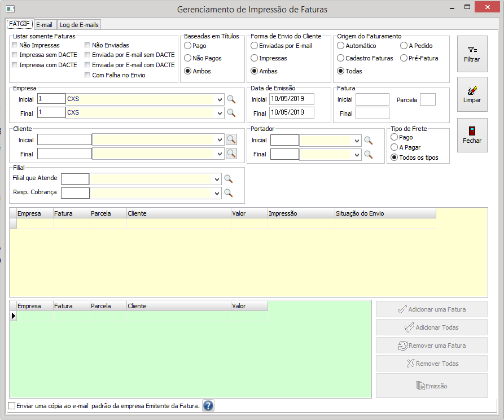Screen dimensions: 504x420
Task: Enable Com Falha no Envio filter
Action: (87, 75)
